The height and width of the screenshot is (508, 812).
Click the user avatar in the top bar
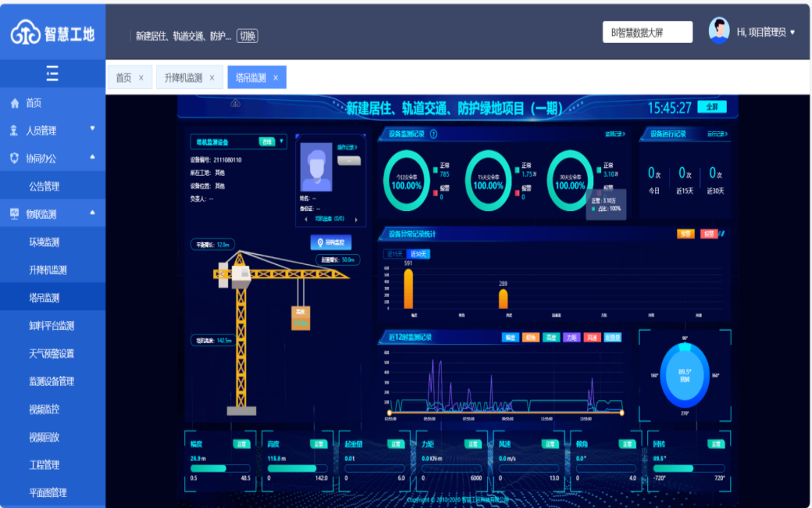click(718, 31)
